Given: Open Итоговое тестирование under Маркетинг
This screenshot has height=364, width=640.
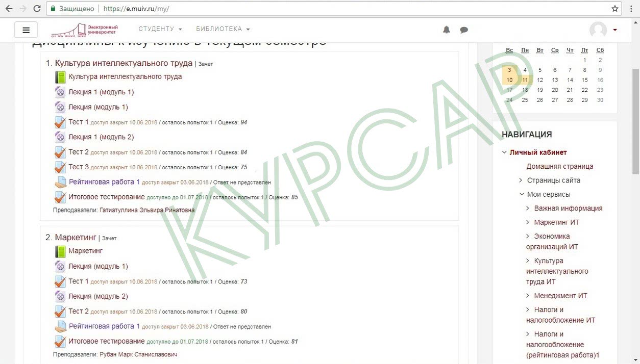Looking at the screenshot, I should (107, 341).
